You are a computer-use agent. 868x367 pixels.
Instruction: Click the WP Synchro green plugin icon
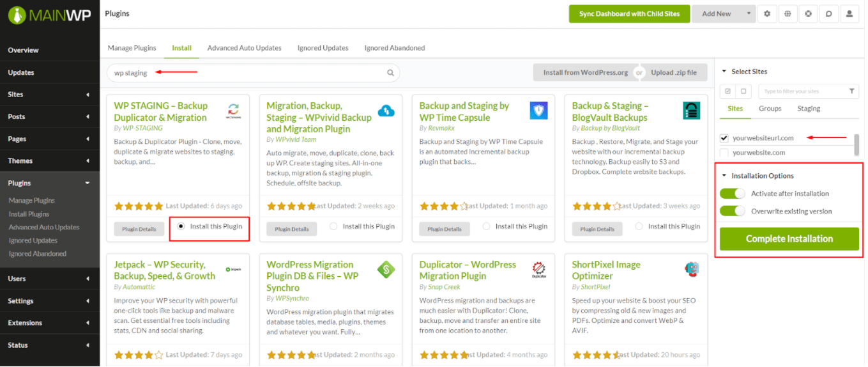tap(386, 270)
